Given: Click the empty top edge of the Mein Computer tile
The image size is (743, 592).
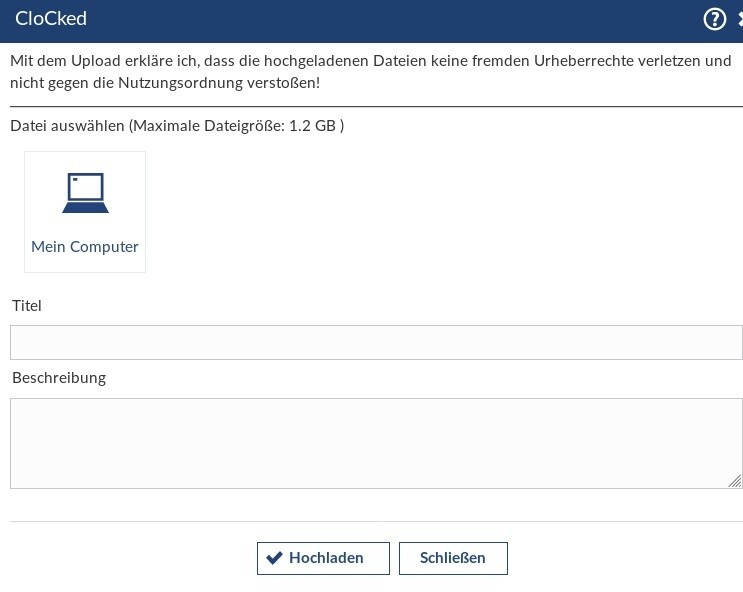Looking at the screenshot, I should 85,158.
